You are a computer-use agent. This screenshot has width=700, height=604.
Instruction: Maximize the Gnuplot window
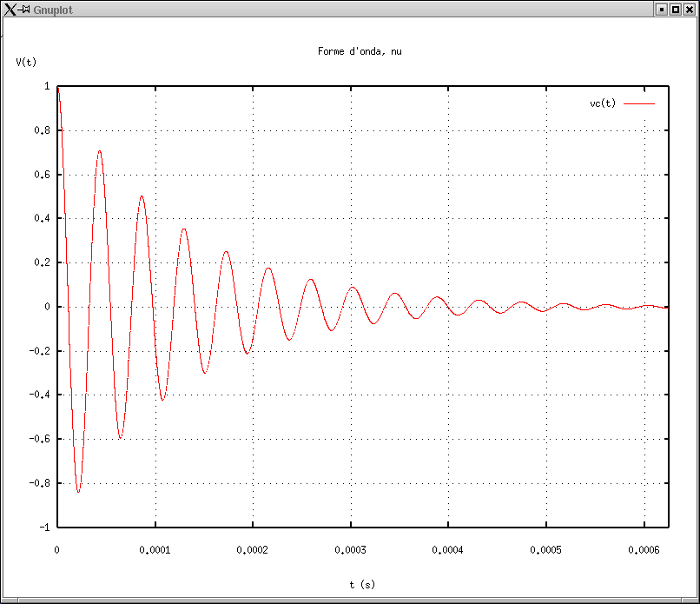click(675, 9)
